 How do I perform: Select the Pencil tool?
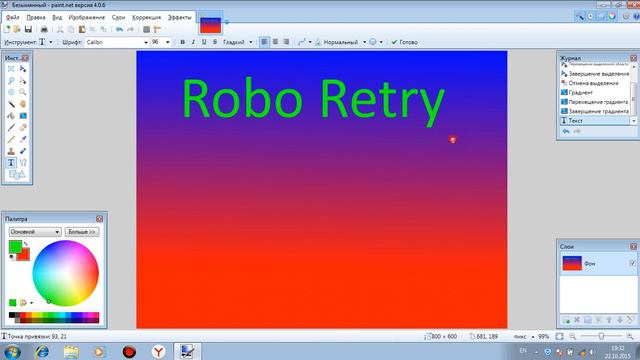[11, 140]
